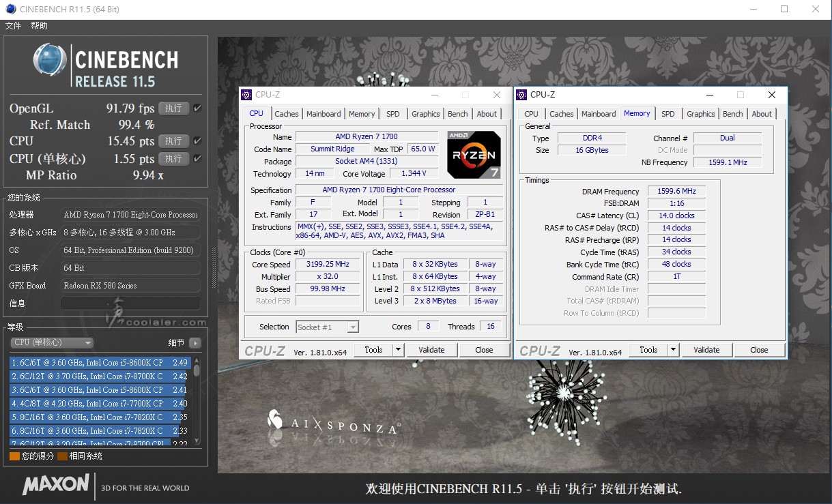Click 执行 beside the CPU 15.45 pts score
The width and height of the screenshot is (832, 504).
[x=174, y=140]
